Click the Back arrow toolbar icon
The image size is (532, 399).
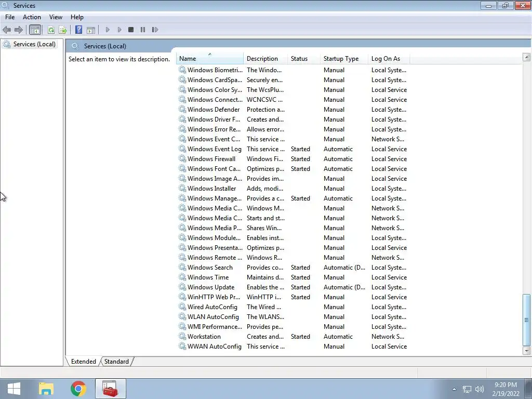click(7, 30)
